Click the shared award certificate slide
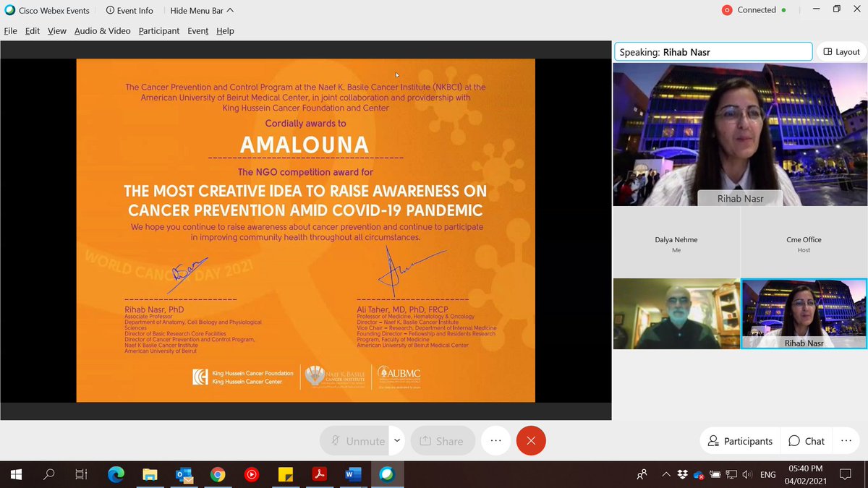Screen dimensions: 868x488 (306, 231)
